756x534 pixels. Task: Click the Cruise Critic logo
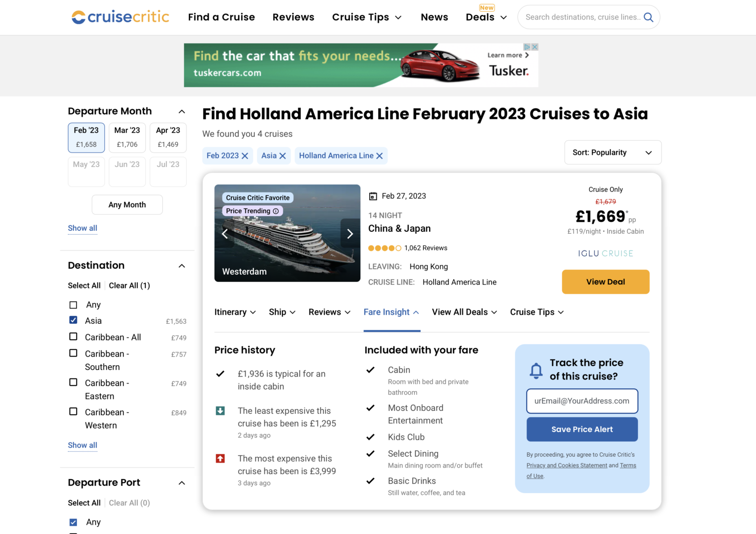(120, 16)
